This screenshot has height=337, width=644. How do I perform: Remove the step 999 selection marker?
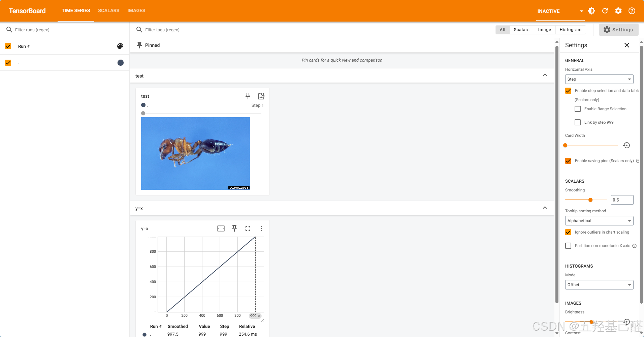tap(259, 316)
